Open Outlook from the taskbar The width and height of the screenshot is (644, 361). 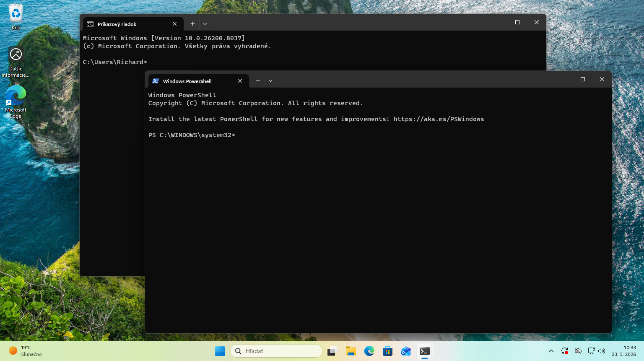point(406,351)
